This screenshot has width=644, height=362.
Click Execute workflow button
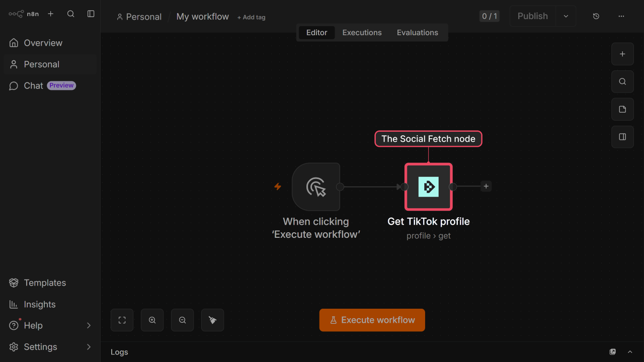[372, 320]
